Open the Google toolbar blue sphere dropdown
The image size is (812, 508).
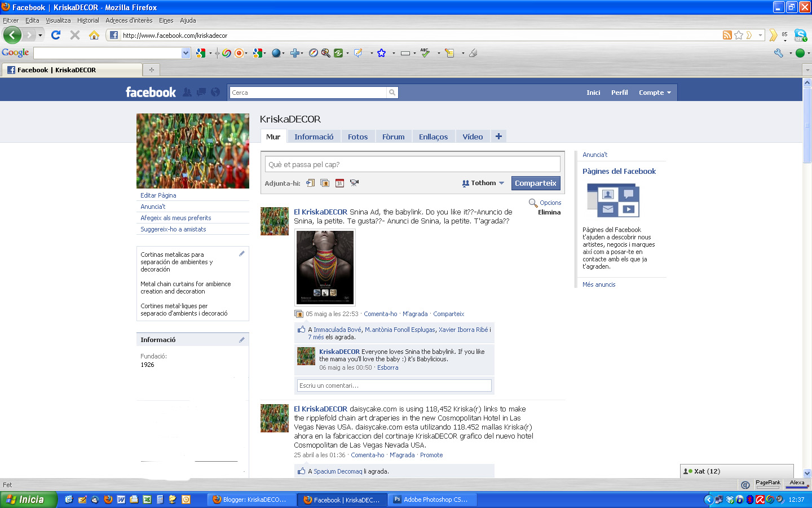coord(283,53)
